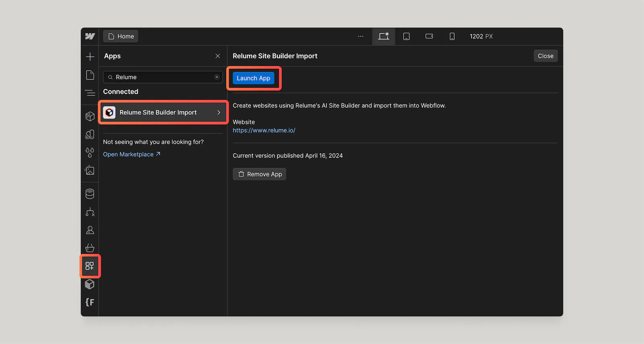Open the three-dots more options menu
The width and height of the screenshot is (644, 344).
361,36
